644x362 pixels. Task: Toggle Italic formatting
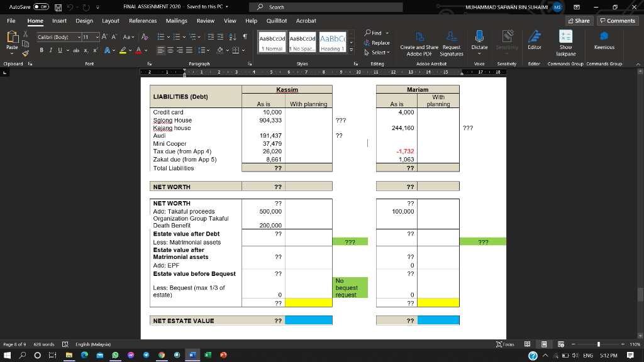pos(50,50)
